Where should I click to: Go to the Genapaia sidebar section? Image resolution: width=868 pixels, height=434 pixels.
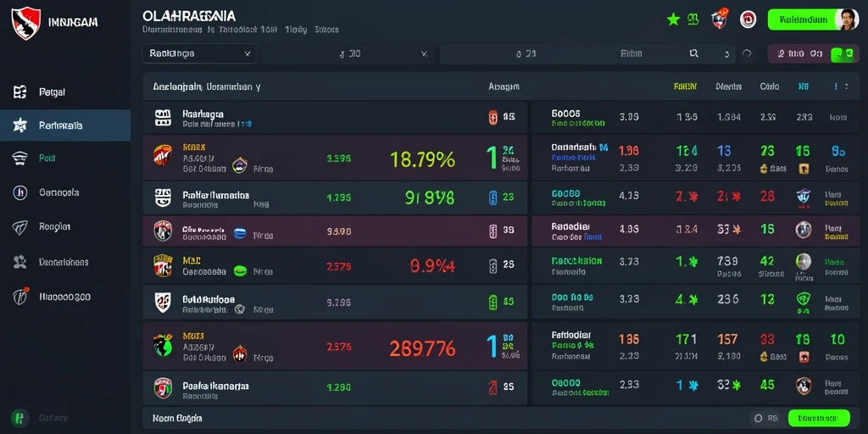coord(58,192)
